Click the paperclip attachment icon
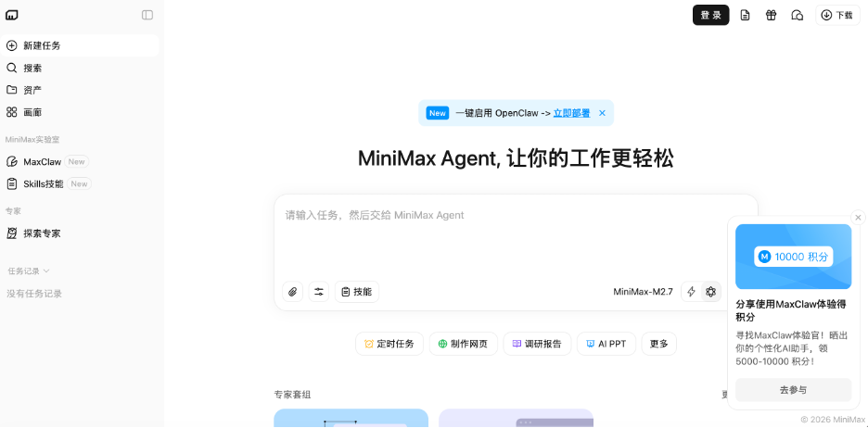868x428 pixels. coord(293,292)
